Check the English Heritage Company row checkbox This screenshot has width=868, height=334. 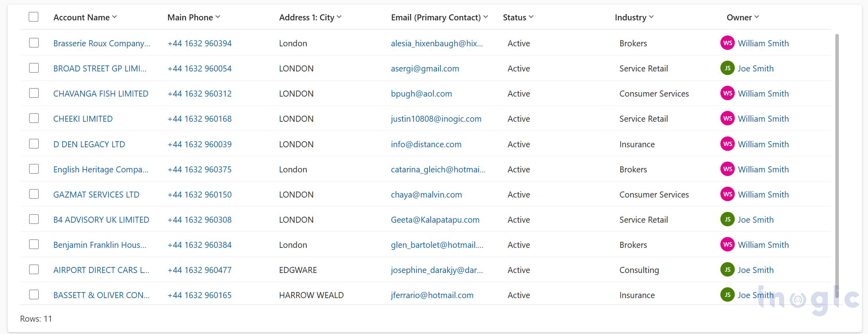pos(34,169)
